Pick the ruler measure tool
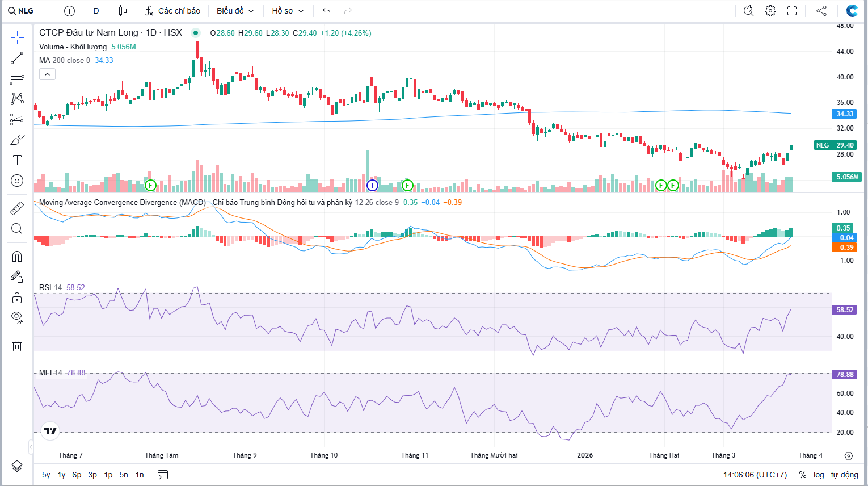This screenshot has width=868, height=486. coord(17,208)
